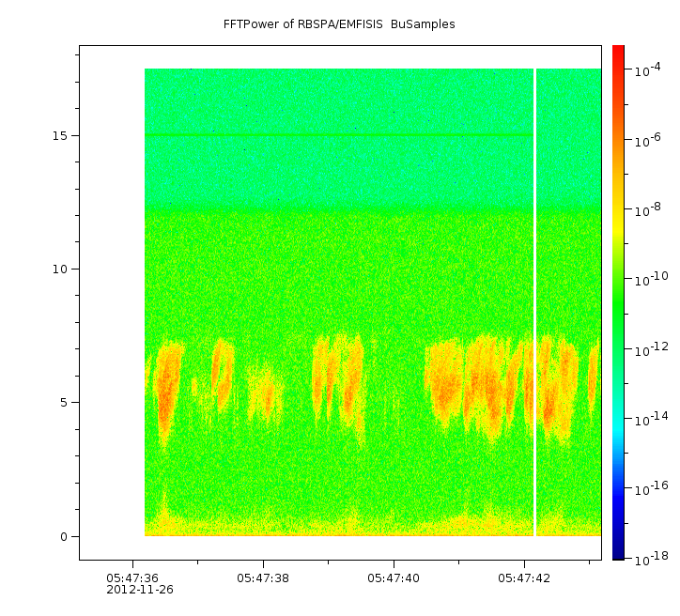Click the time label '05:47:38'

tap(263, 578)
